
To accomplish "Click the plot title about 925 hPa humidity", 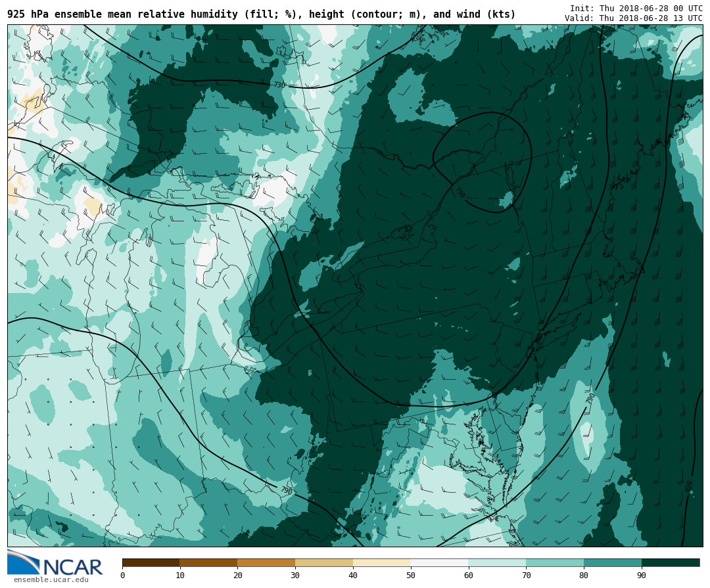I will [x=261, y=14].
